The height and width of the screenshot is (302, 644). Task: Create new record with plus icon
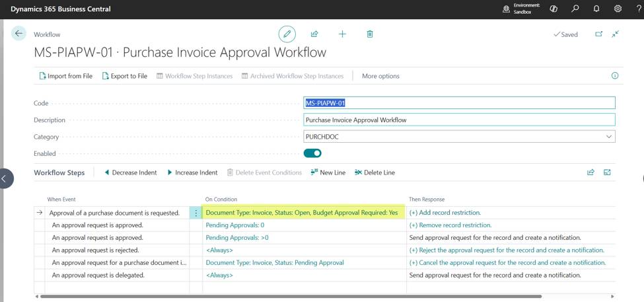342,34
